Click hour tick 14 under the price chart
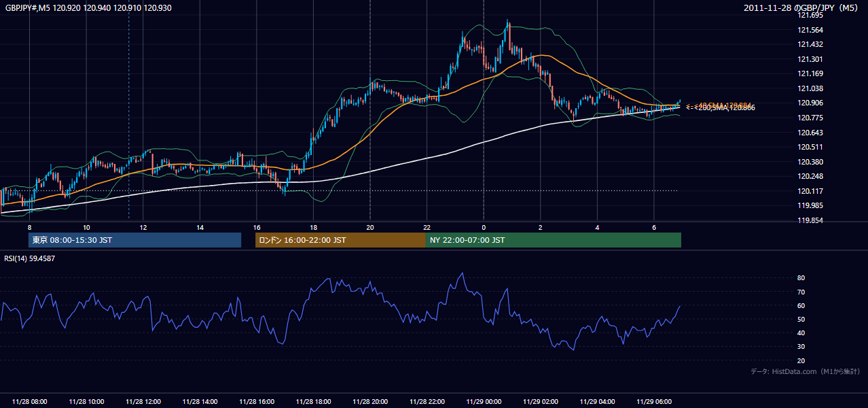The height and width of the screenshot is (408, 868). tap(200, 227)
